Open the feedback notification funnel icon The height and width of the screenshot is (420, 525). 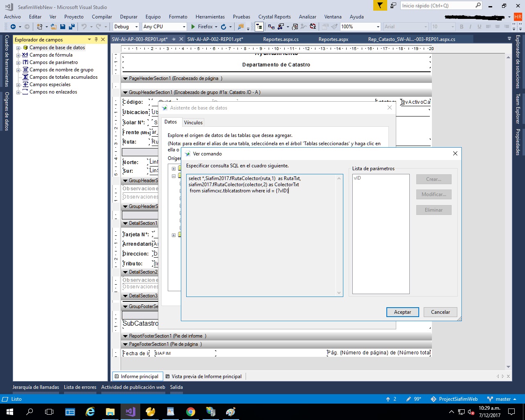pyautogui.click(x=380, y=5)
